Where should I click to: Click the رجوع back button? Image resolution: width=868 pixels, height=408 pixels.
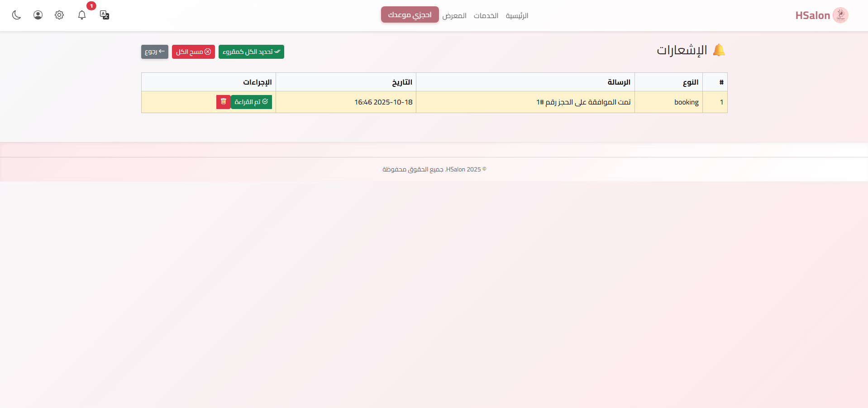click(x=154, y=52)
